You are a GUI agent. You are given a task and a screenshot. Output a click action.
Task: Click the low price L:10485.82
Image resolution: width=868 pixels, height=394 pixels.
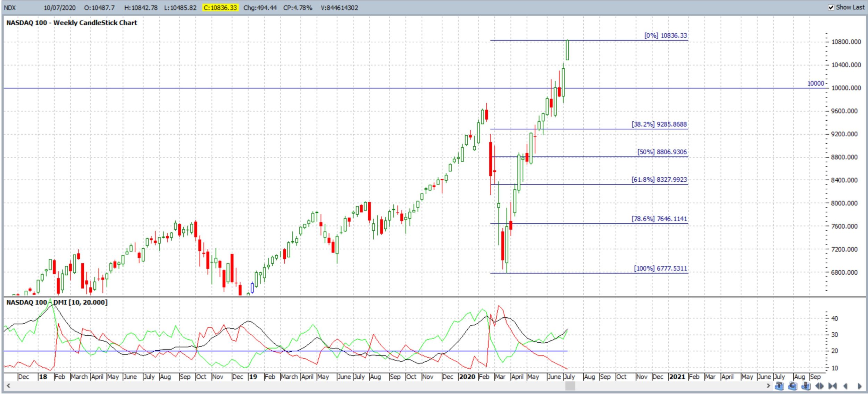tap(181, 8)
